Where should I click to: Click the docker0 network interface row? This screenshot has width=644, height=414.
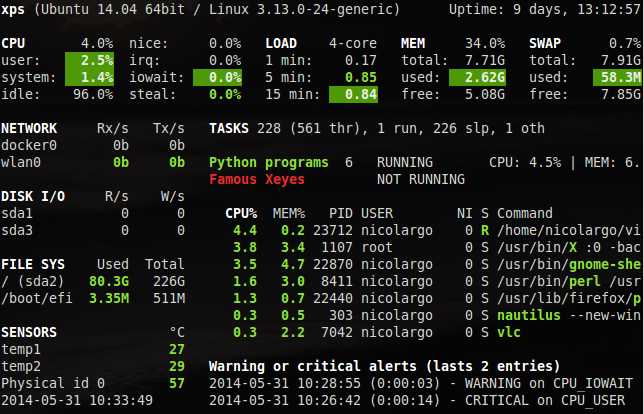pyautogui.click(x=93, y=145)
